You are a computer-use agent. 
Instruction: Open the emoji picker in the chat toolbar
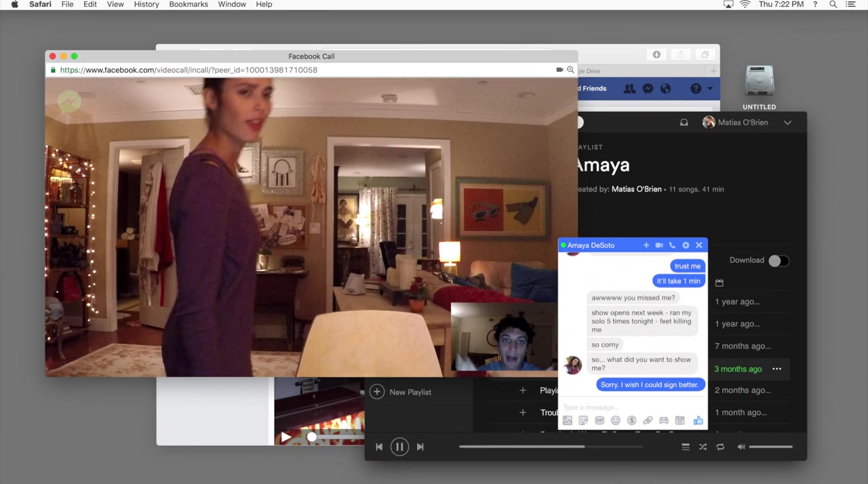[x=615, y=421]
